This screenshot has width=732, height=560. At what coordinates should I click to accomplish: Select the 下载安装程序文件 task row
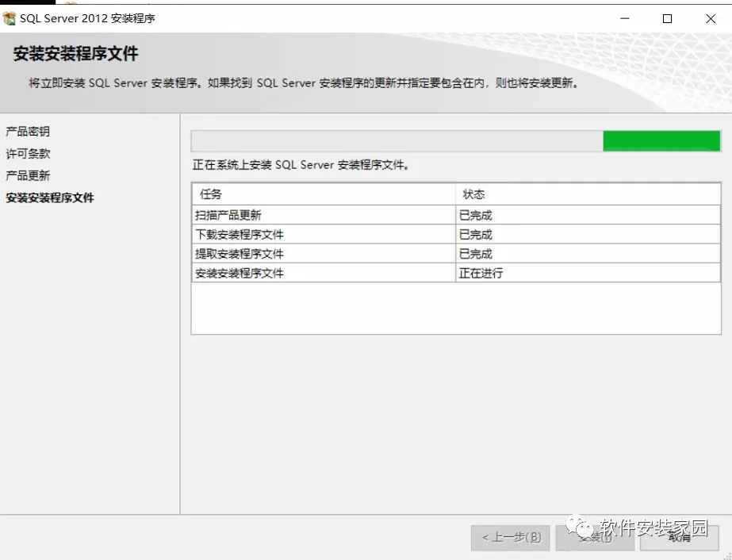tap(456, 234)
